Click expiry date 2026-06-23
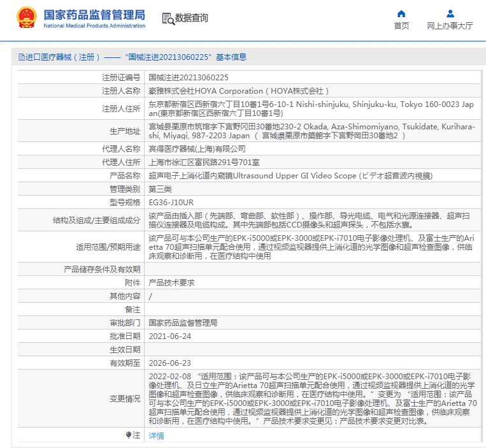Viewport: 486px width, 448px height. 170,363
